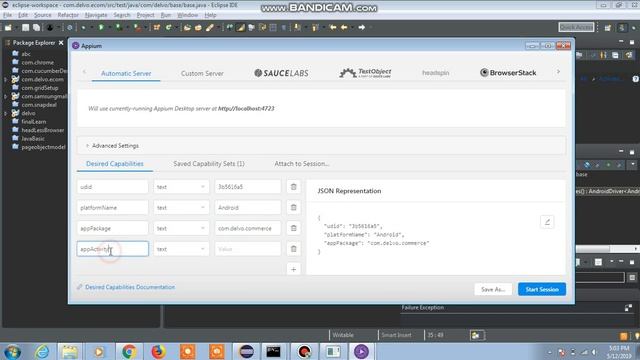Open Command Prompt from the taskbar
640x360 pixels.
(x=273, y=351)
